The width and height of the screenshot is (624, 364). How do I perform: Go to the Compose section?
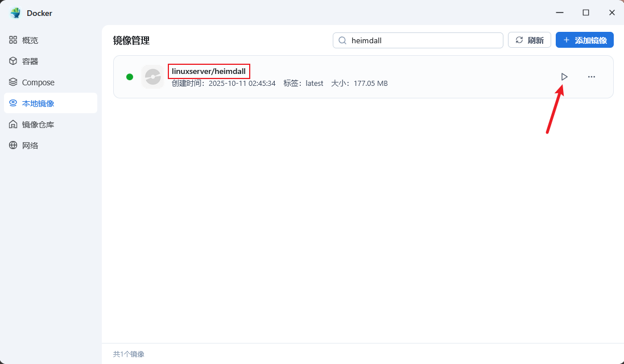coord(51,82)
